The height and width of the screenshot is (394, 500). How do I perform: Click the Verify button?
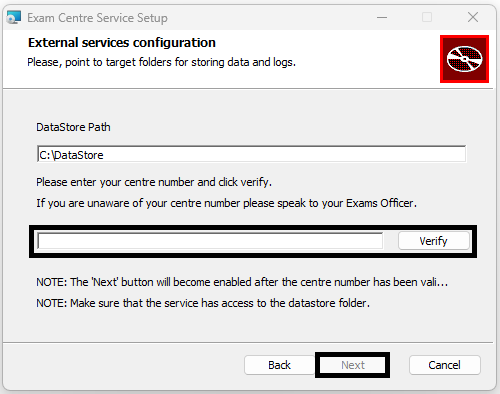(434, 241)
